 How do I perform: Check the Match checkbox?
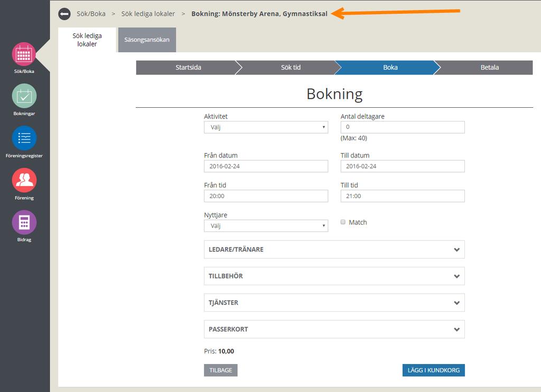coord(343,222)
